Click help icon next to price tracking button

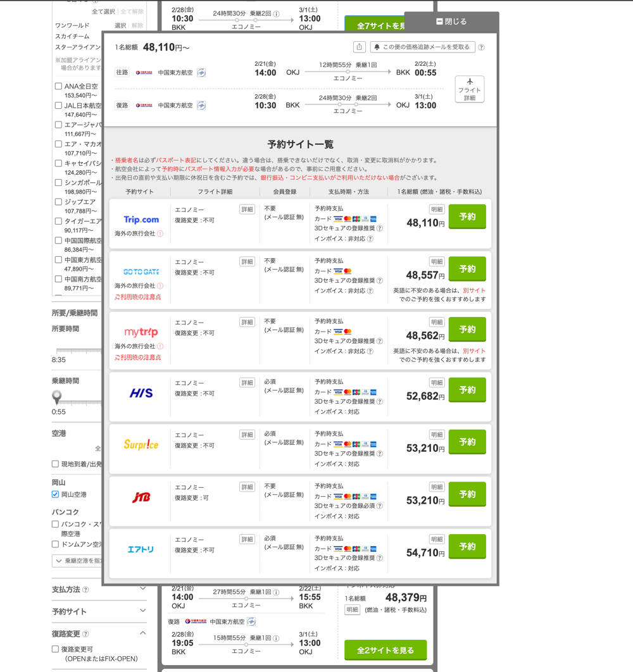pos(482,47)
